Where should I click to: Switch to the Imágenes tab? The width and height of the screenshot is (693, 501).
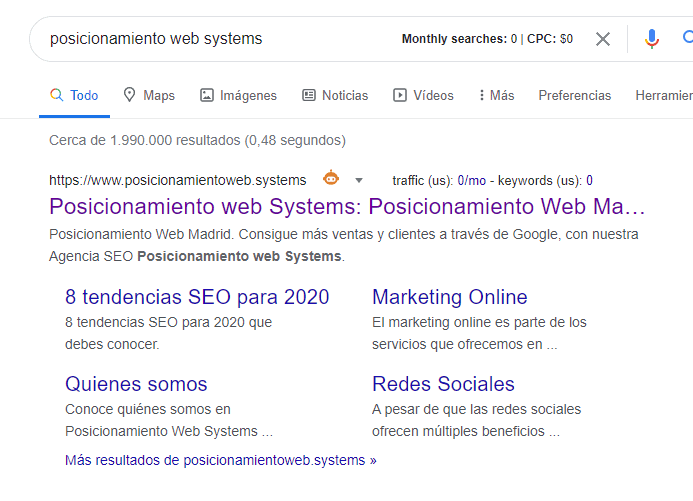pos(238,95)
